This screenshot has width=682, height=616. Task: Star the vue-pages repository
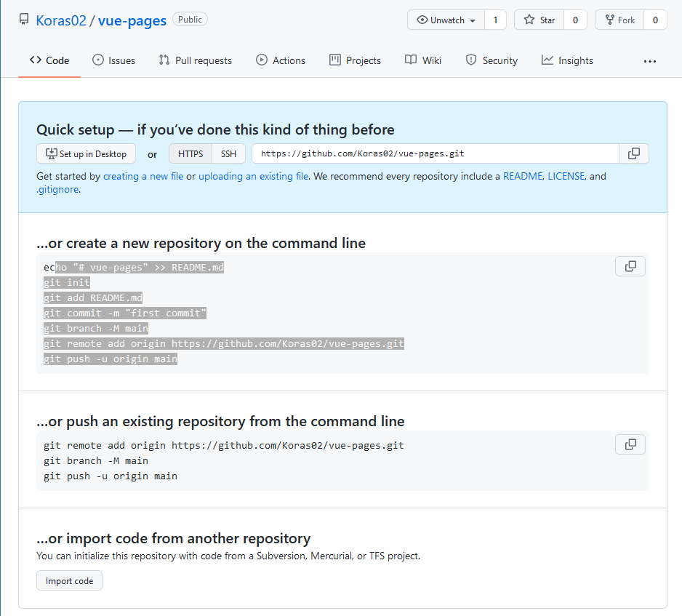(x=539, y=20)
